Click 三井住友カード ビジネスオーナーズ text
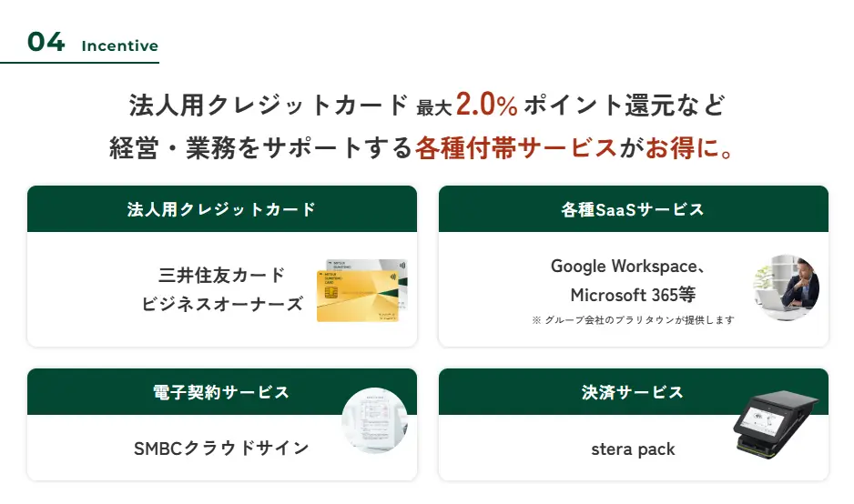854x504 pixels. pyautogui.click(x=221, y=289)
